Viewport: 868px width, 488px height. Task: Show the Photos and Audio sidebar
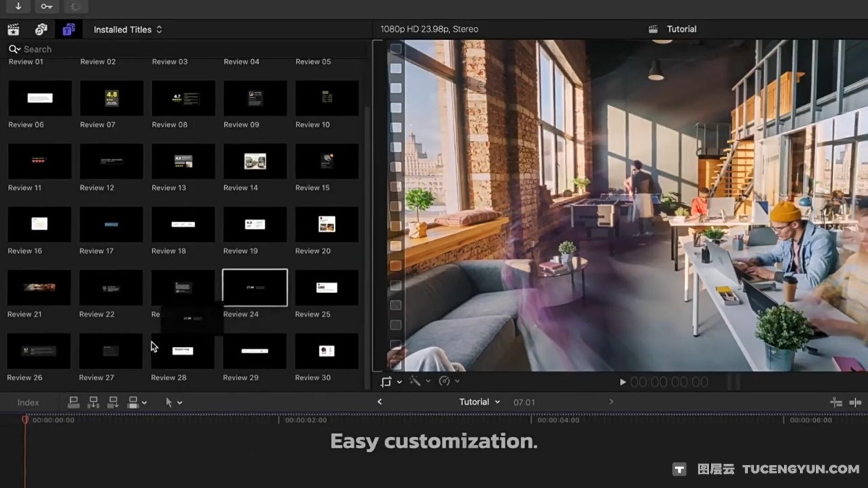tap(41, 30)
